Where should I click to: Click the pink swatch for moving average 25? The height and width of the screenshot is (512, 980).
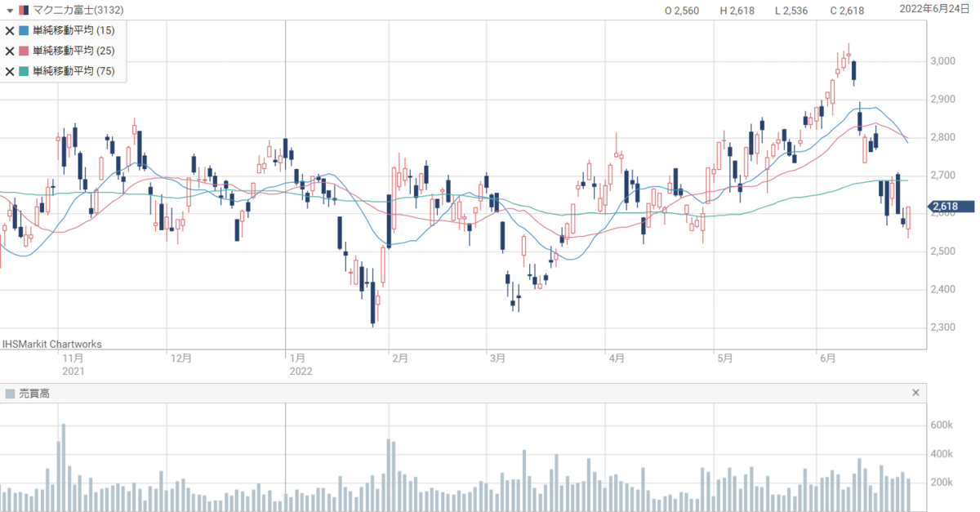pos(24,51)
